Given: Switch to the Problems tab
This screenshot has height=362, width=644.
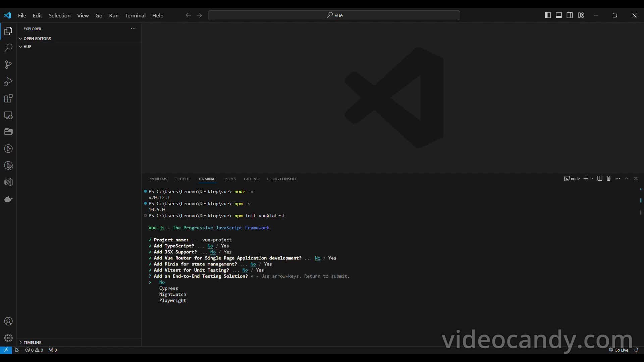Looking at the screenshot, I should [158, 179].
